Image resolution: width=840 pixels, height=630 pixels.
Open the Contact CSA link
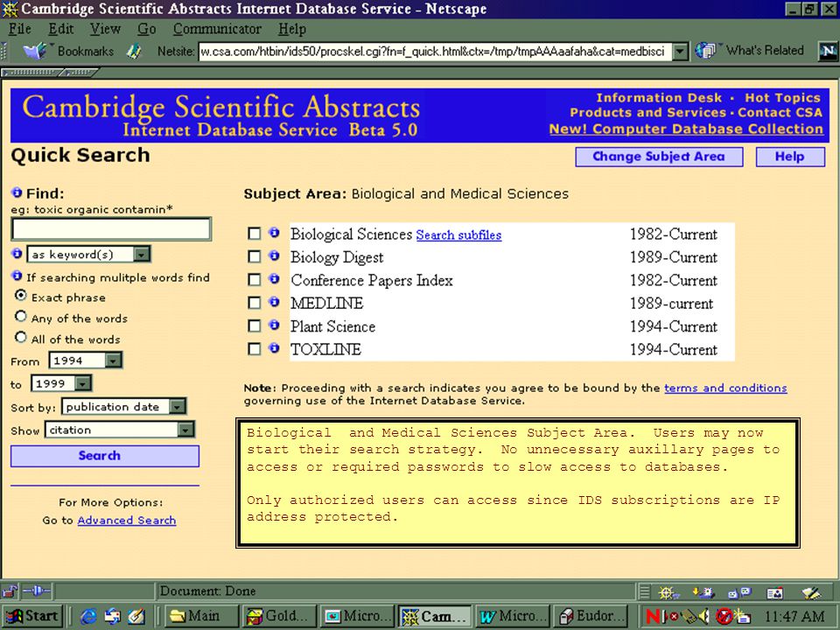(780, 113)
